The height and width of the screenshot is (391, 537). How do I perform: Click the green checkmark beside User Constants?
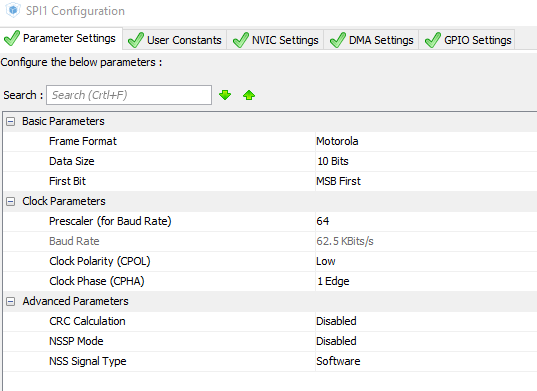(136, 40)
